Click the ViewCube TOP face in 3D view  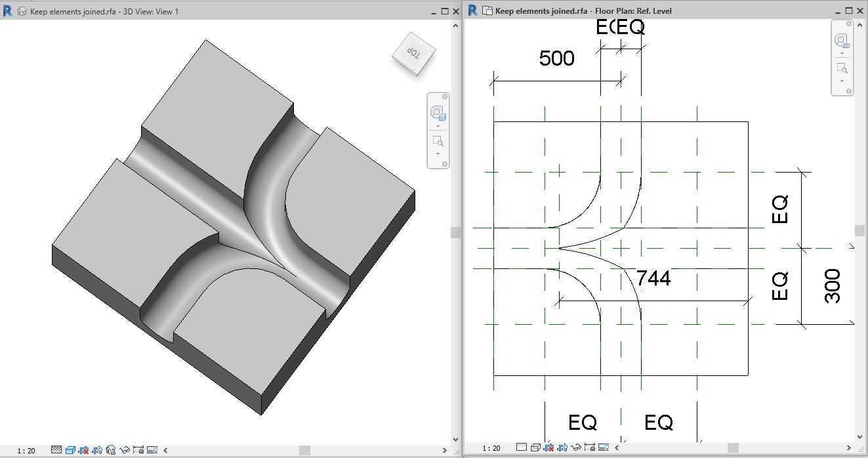click(414, 52)
